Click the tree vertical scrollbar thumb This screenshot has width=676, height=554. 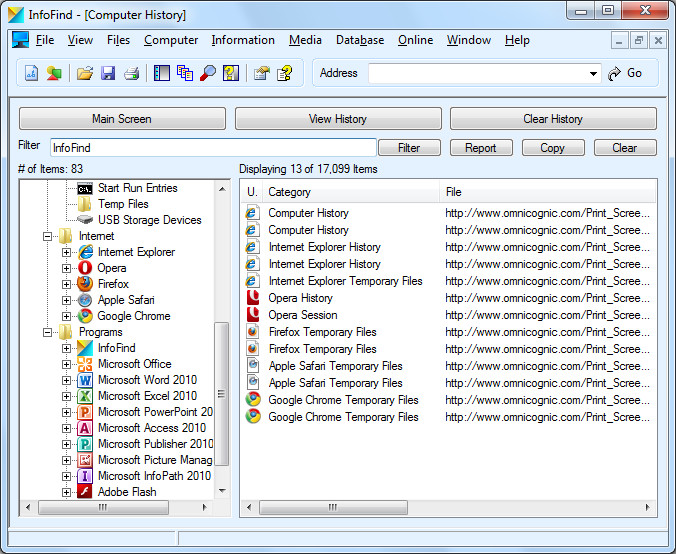point(222,394)
